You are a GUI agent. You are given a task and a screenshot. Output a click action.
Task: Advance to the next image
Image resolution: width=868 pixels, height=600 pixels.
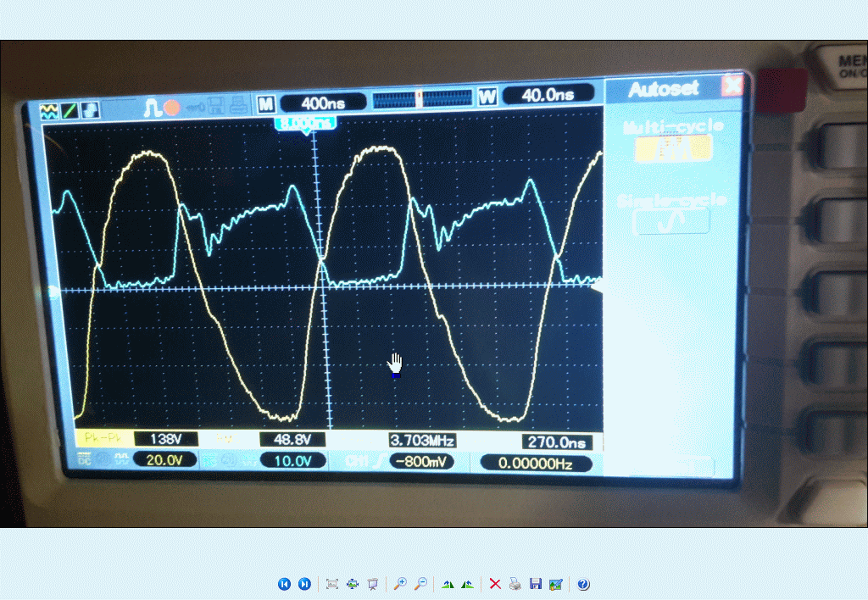coord(304,584)
